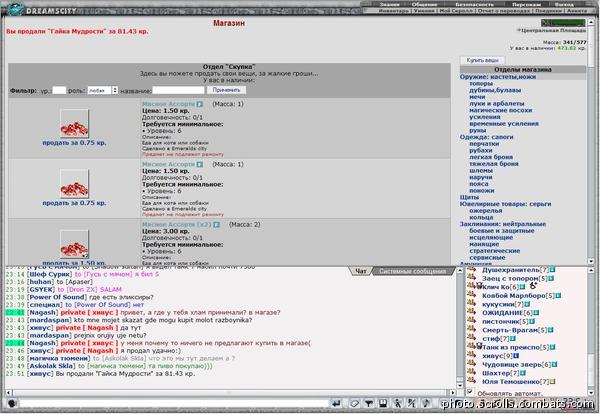Click the private-message icon beside Танк из преиспо

pyautogui.click(x=471, y=347)
